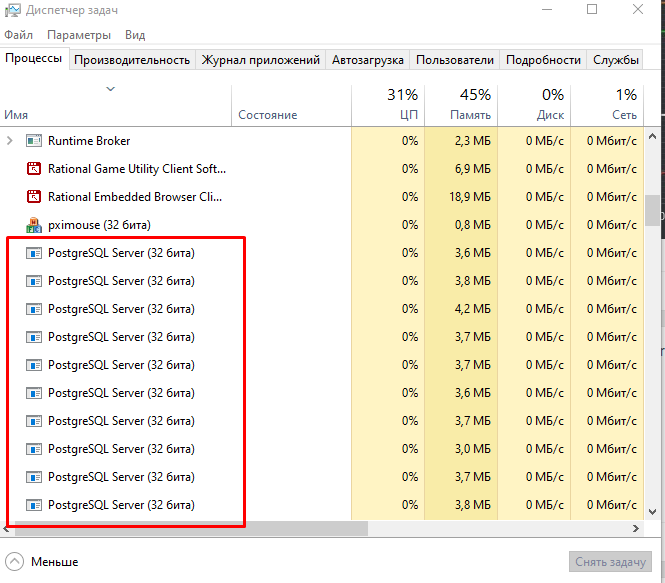This screenshot has height=583, width=665.
Task: Switch to the Производительность tab
Action: click(132, 60)
